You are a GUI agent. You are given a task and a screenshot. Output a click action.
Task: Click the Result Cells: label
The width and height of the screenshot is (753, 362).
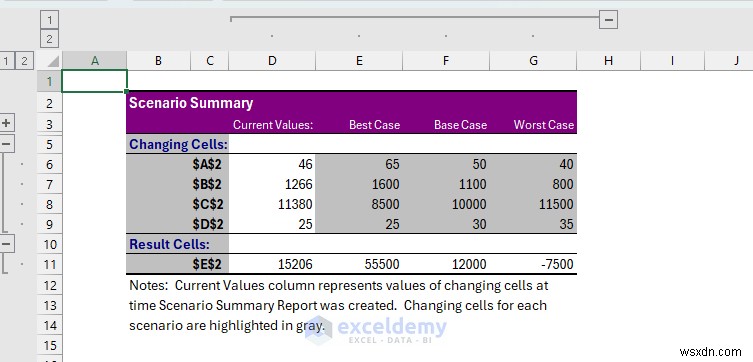pyautogui.click(x=169, y=244)
